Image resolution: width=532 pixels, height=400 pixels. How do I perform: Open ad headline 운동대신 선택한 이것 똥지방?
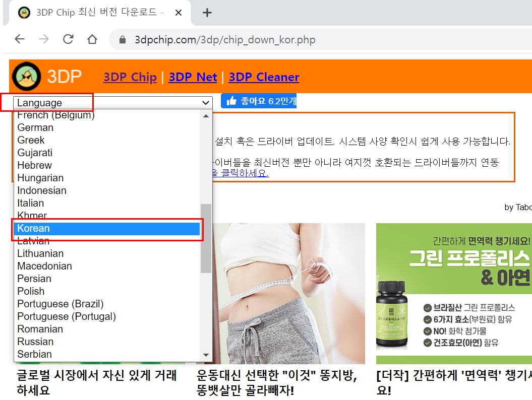[x=277, y=383]
